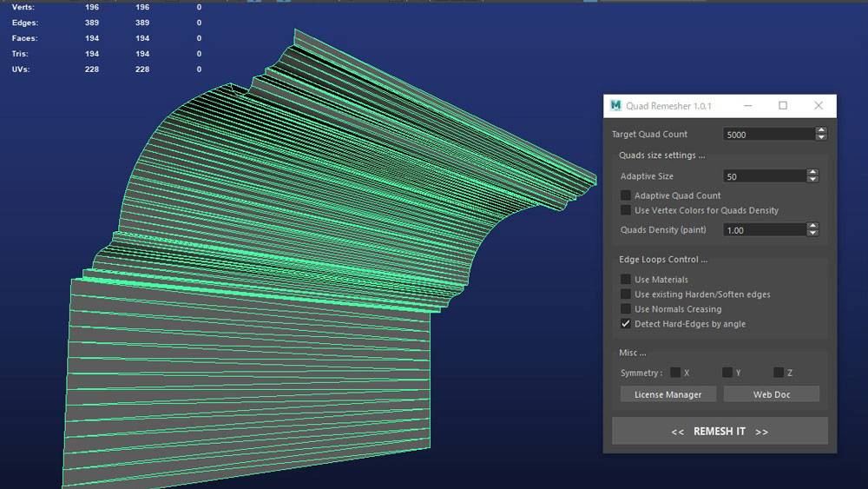Screen dimensions: 868x489
Task: Click the Maya logo icon in dialog title bar
Action: (616, 106)
